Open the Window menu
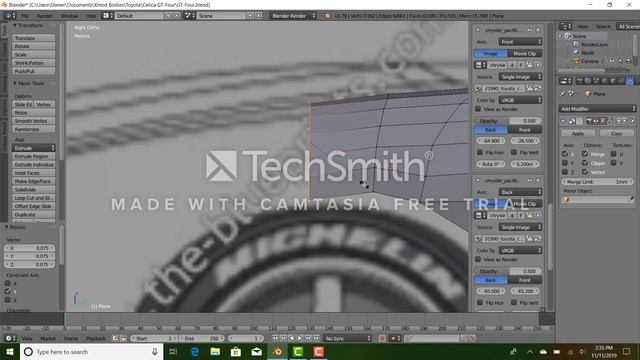Image resolution: width=640 pixels, height=360 pixels. click(x=69, y=16)
